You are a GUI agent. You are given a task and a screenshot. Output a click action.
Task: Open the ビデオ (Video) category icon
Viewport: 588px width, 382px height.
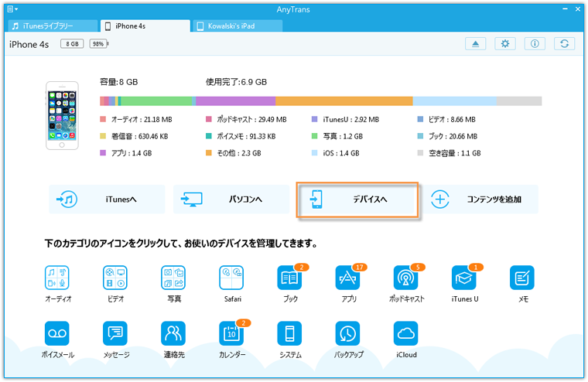pos(115,278)
